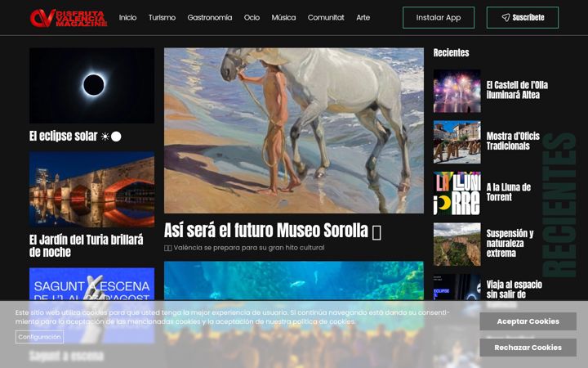Image resolution: width=588 pixels, height=368 pixels.
Task: Read El Jardín del Turia brillará de noche
Action: point(87,245)
